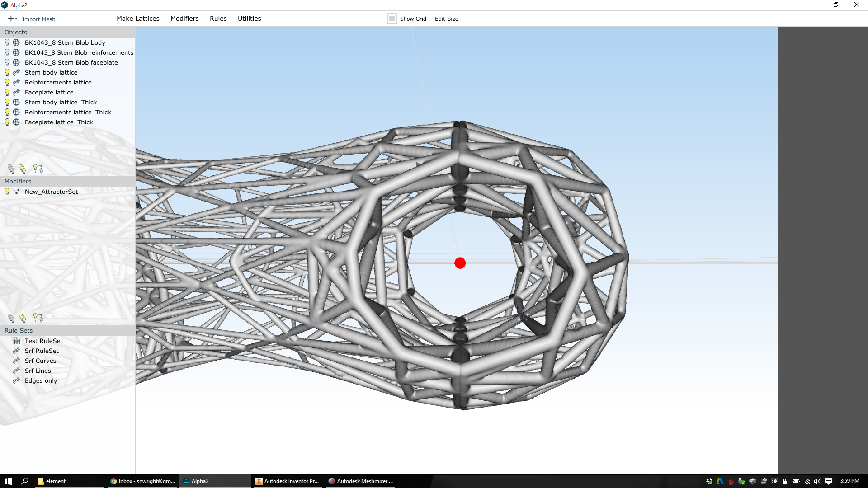This screenshot has height=488, width=868.
Task: Click the Edit Size option
Action: [446, 19]
